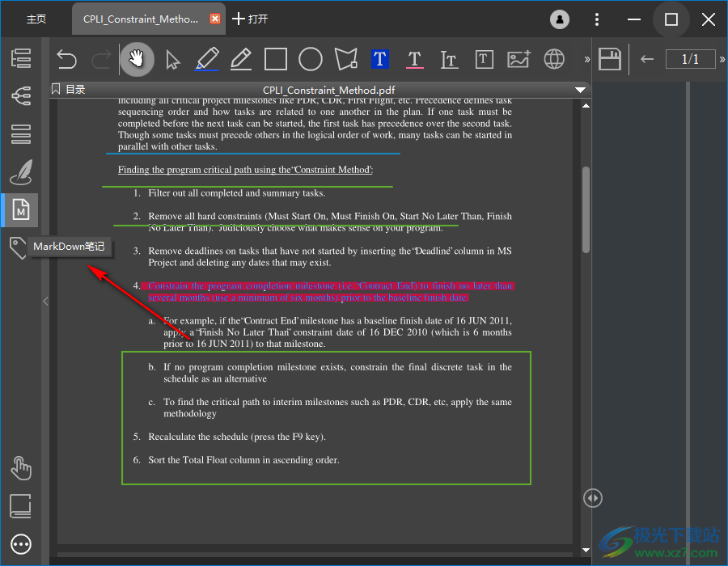Open the vertical three-dot menu
Screen dimensions: 728x566
click(597, 19)
